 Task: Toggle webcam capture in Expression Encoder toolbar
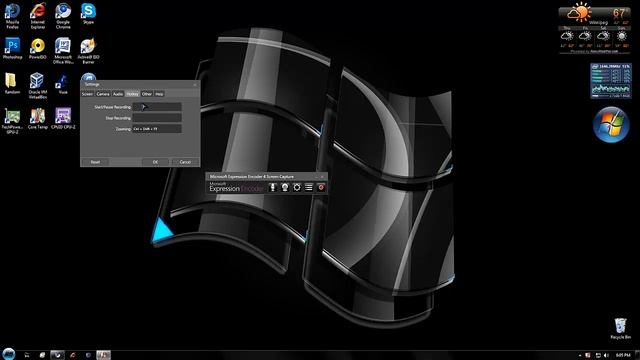[x=285, y=187]
